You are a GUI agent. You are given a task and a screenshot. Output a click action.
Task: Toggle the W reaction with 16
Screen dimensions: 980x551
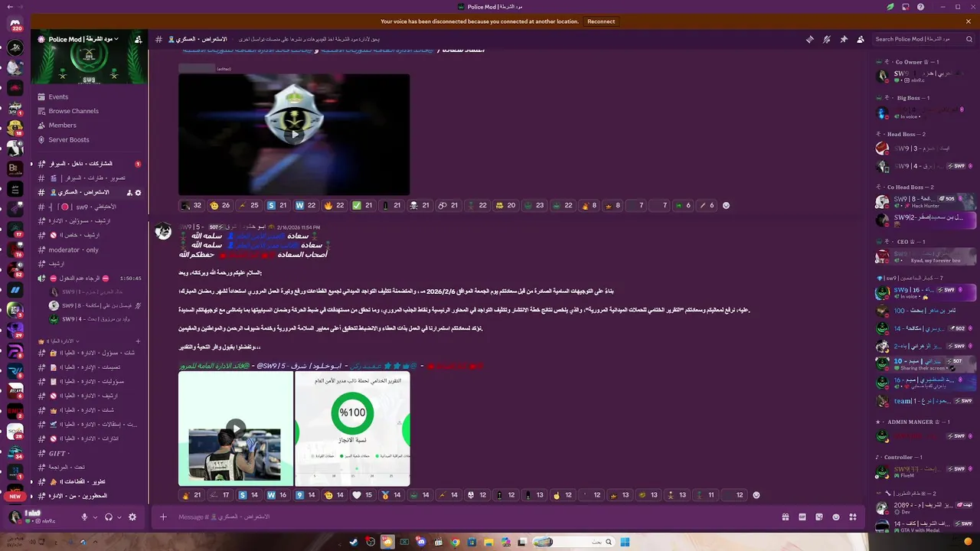pos(277,495)
